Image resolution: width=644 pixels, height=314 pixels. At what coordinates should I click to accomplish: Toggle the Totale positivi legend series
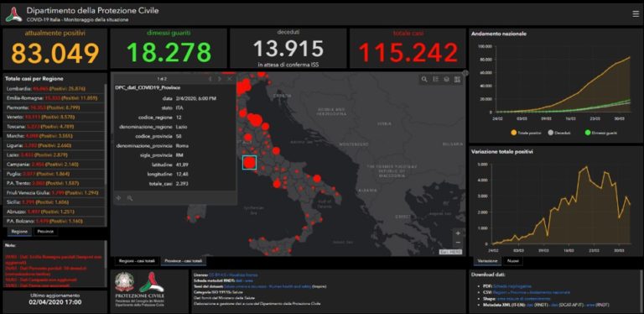click(x=525, y=133)
